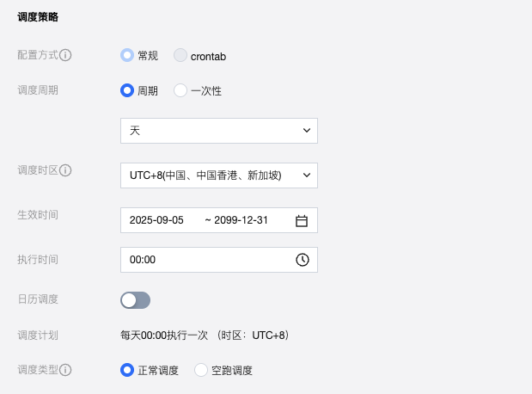Screen dimensions: 532x394
Task: Click the clock icon in 执行时间 field
Action: click(x=302, y=260)
